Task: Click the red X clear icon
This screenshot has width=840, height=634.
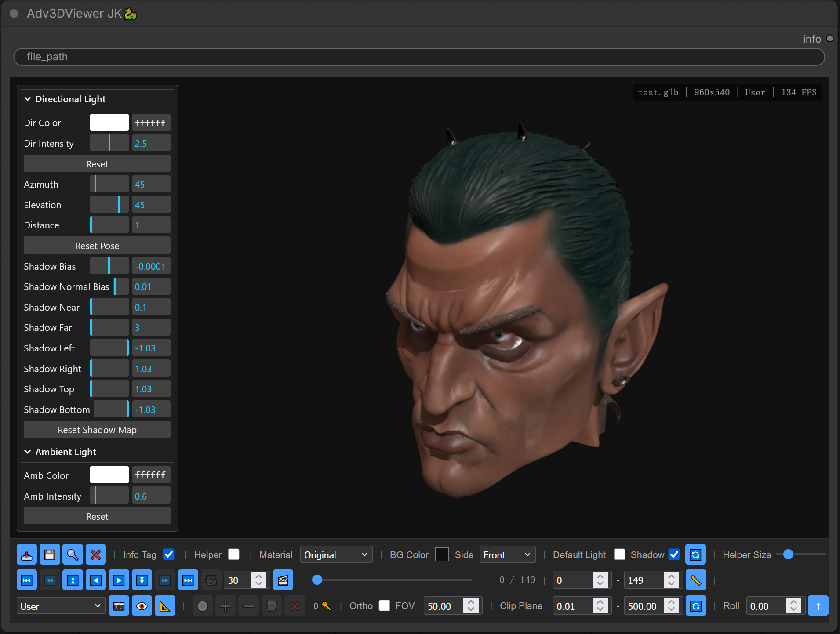Action: (95, 555)
